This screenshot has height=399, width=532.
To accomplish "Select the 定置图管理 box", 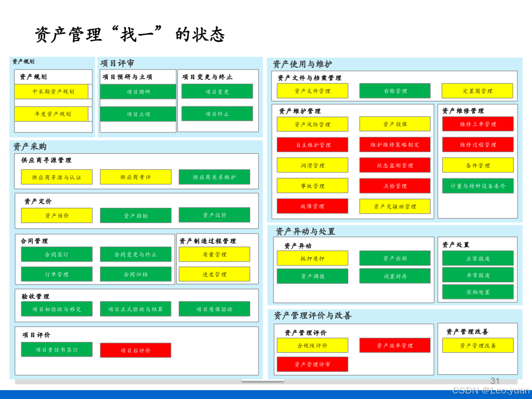I will click(478, 91).
